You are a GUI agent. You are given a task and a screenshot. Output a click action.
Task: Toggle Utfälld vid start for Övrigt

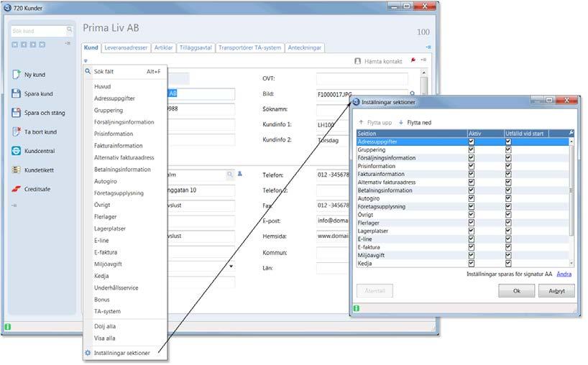[x=508, y=215]
